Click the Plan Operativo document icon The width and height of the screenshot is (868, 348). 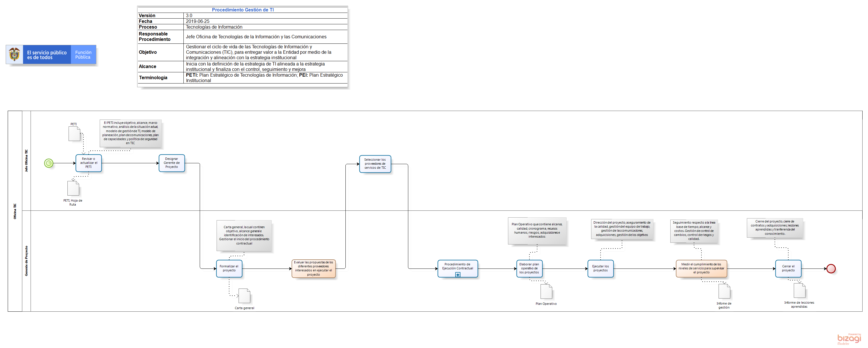point(546,291)
